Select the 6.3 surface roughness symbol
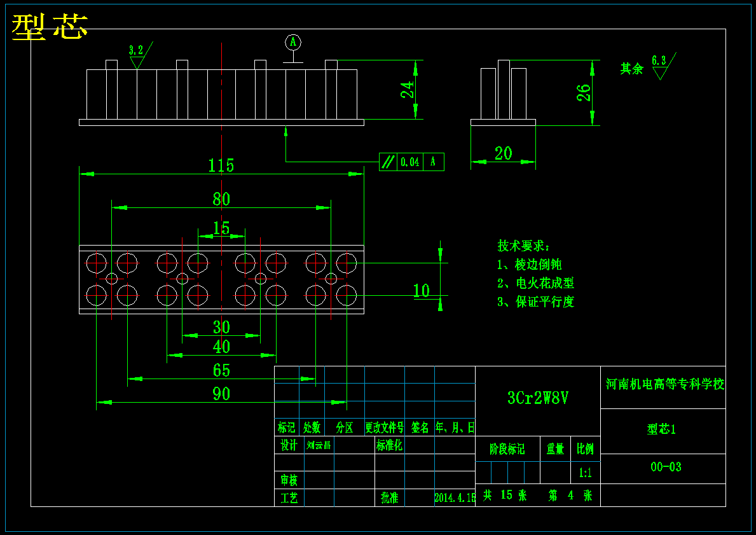The height and width of the screenshot is (535, 756). point(663,66)
